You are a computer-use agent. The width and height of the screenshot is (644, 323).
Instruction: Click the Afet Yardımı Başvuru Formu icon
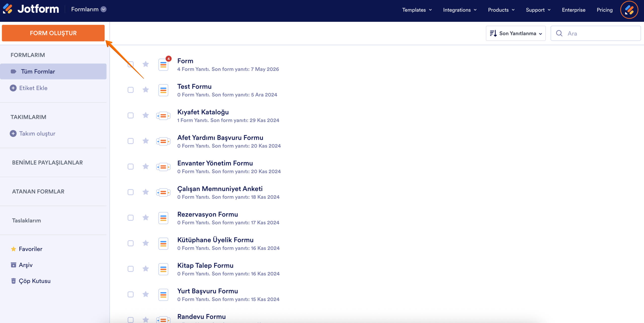pyautogui.click(x=164, y=142)
